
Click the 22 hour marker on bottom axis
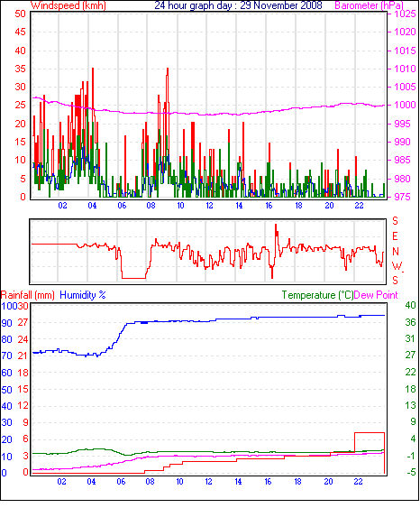[358, 482]
